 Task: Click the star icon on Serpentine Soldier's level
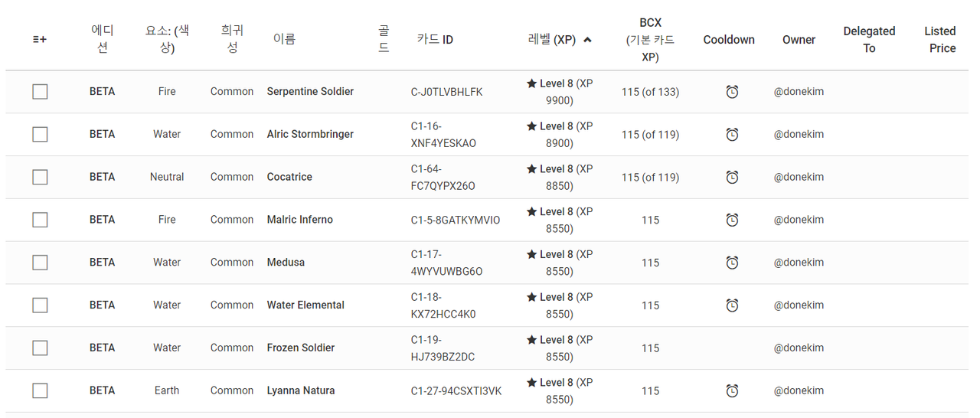531,83
